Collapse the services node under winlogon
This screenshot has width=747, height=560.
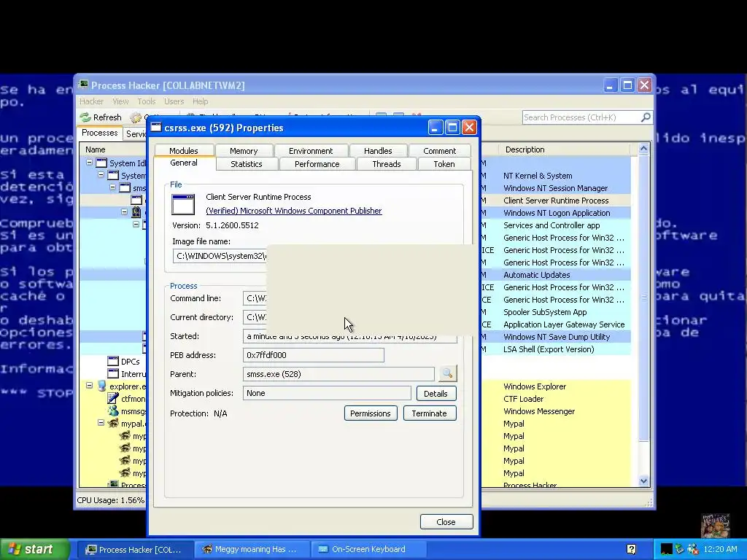click(x=136, y=224)
